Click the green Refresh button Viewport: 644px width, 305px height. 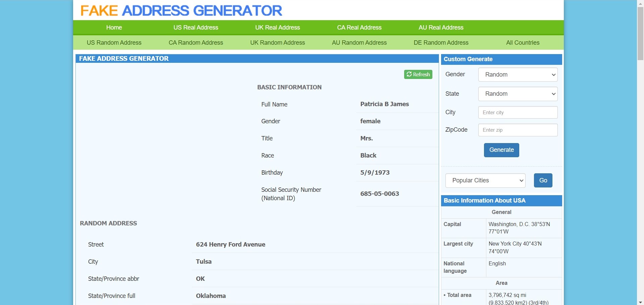point(418,74)
